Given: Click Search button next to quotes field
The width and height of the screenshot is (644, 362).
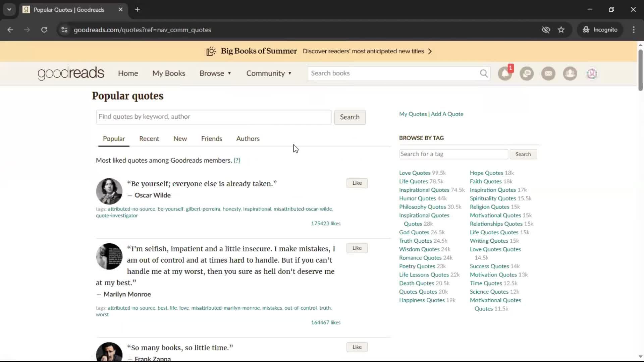Looking at the screenshot, I should tap(350, 117).
